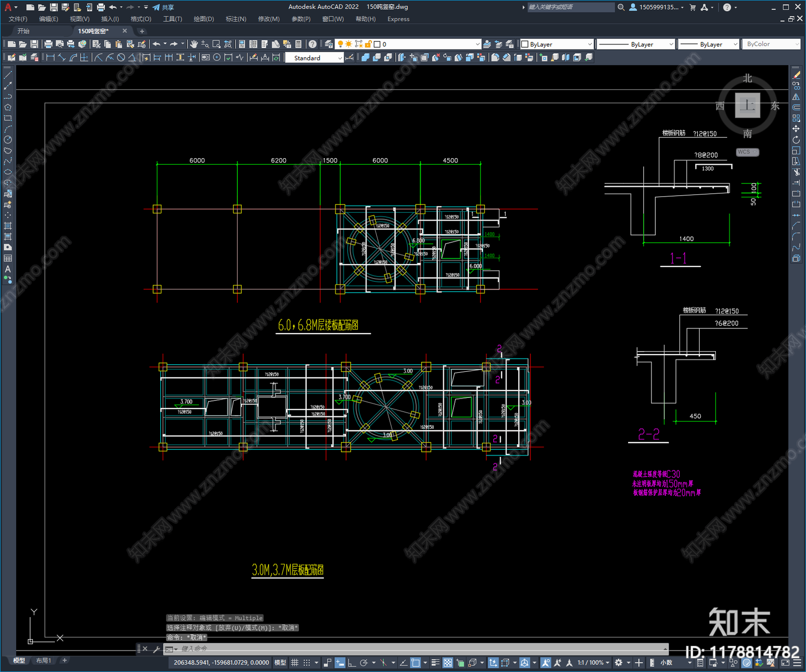Open the ByLayer color control dropdown
Image resolution: width=806 pixels, height=672 pixels.
click(x=557, y=44)
